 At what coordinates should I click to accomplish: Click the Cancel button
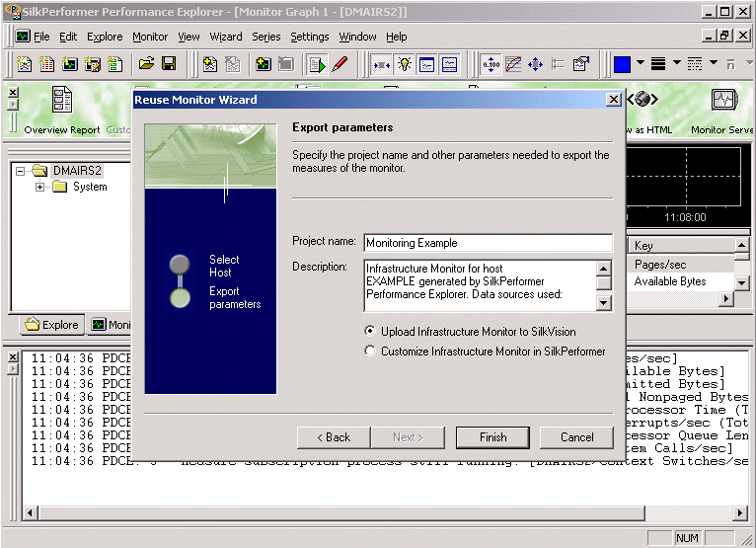point(576,437)
